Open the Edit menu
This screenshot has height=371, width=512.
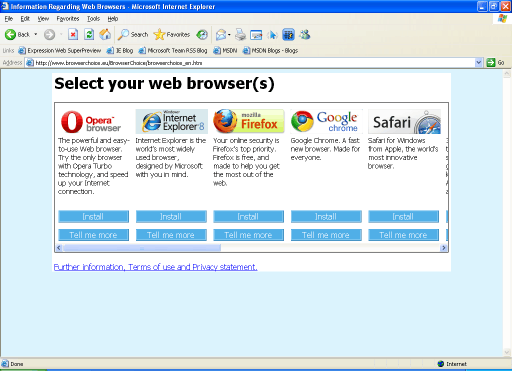click(25, 19)
